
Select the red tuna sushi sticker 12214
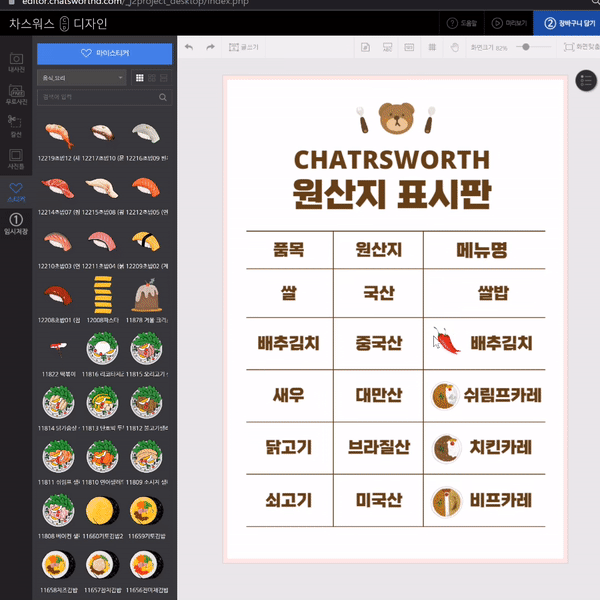click(58, 188)
